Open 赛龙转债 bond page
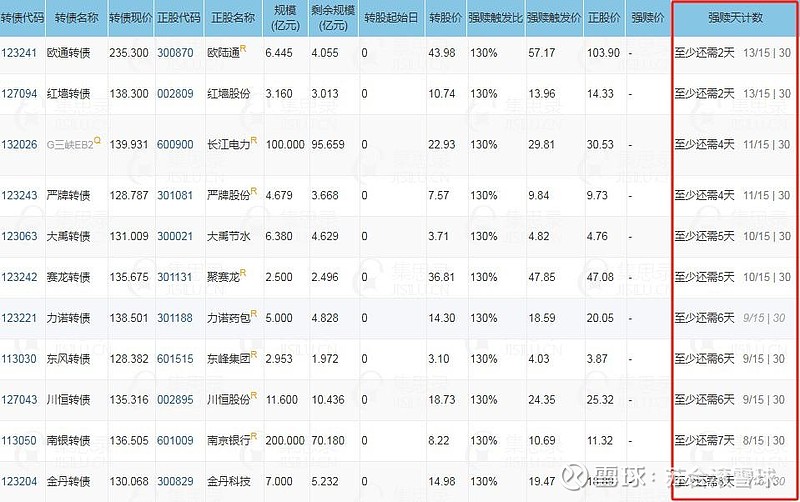Image resolution: width=800 pixels, height=502 pixels. pyautogui.click(x=68, y=278)
